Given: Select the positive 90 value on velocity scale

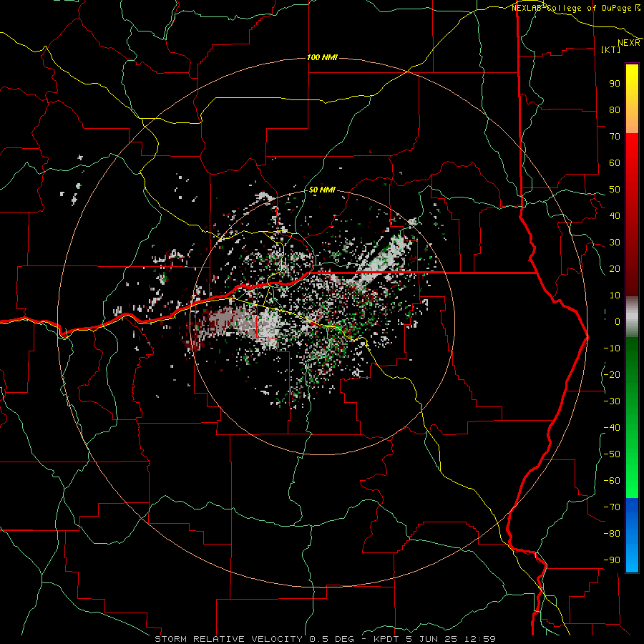Looking at the screenshot, I should pyautogui.click(x=615, y=84).
